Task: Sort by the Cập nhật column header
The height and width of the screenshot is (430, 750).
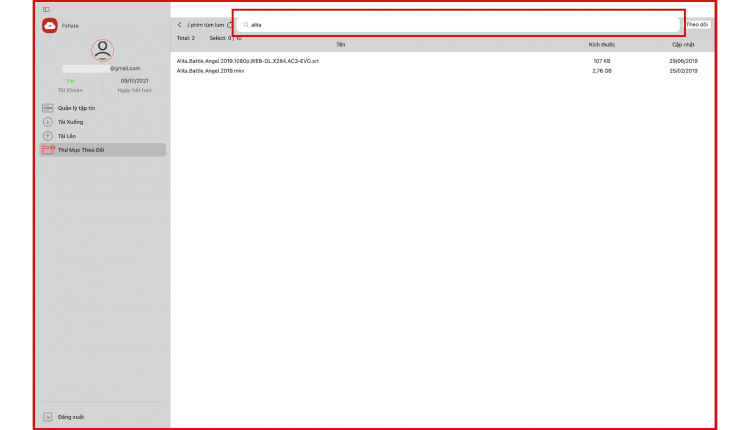Action: tap(683, 44)
